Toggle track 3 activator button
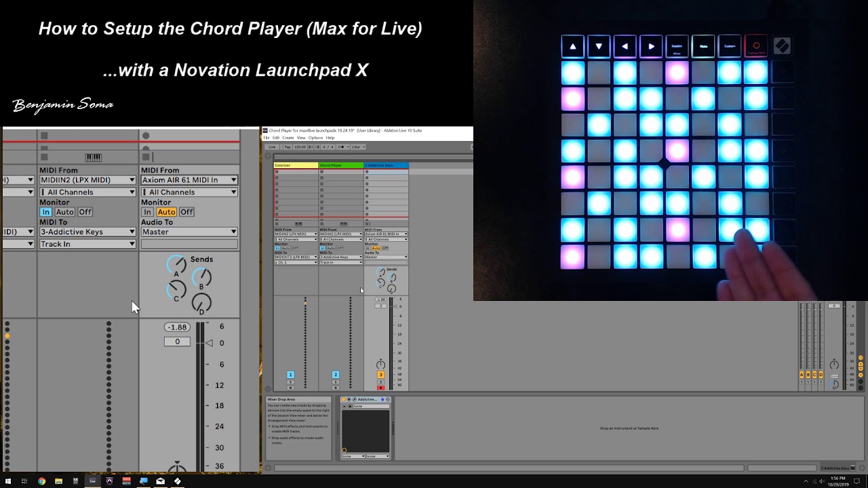 380,375
